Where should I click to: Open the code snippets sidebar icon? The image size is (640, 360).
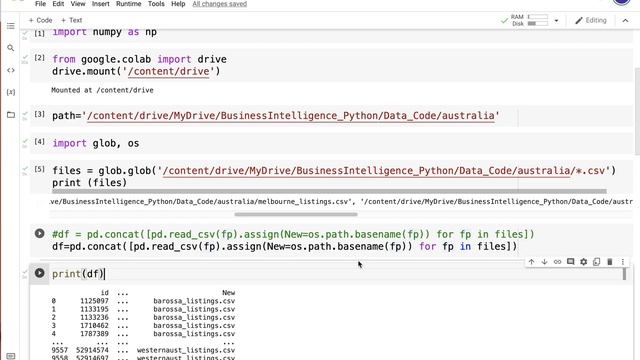11,70
